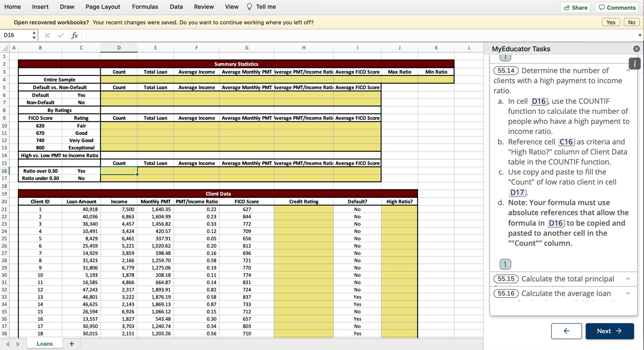Click the info (i) icon in MyEducator Tasks

[x=634, y=64]
